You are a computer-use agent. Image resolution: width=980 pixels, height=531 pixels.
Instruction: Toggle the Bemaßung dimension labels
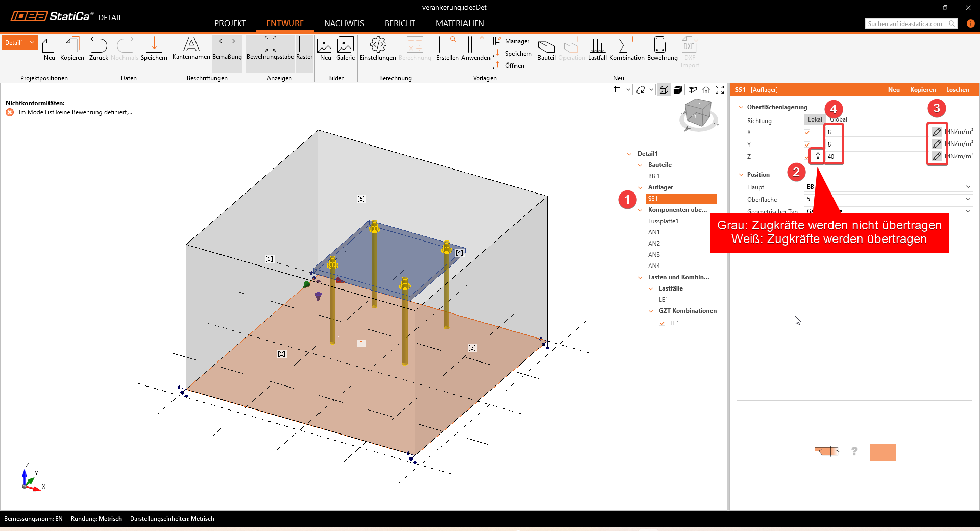tap(227, 45)
